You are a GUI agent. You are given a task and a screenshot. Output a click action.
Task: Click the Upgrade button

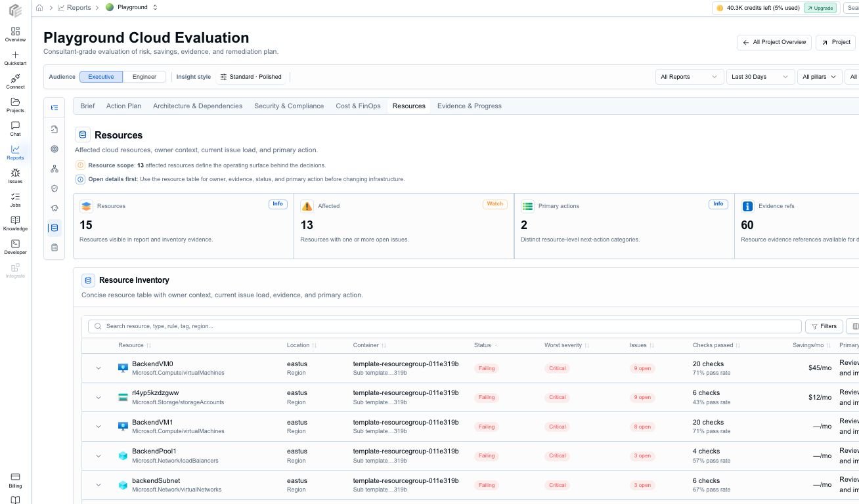coord(820,8)
